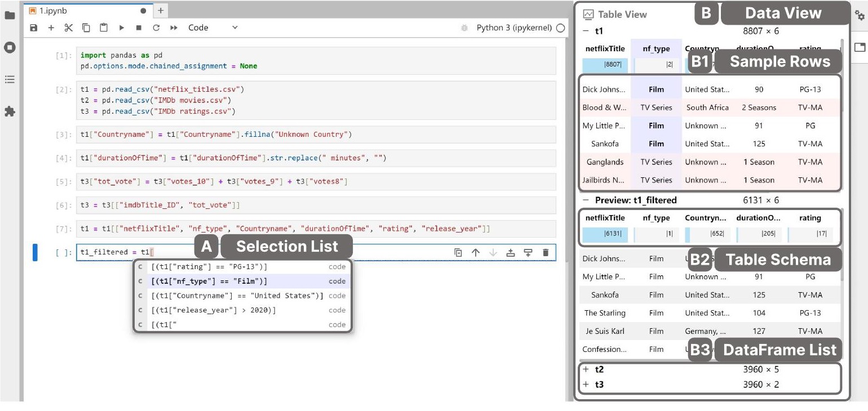Click "Je Suis Karl" in Preview table
Viewport: 868px width, 411px height.
(604, 331)
